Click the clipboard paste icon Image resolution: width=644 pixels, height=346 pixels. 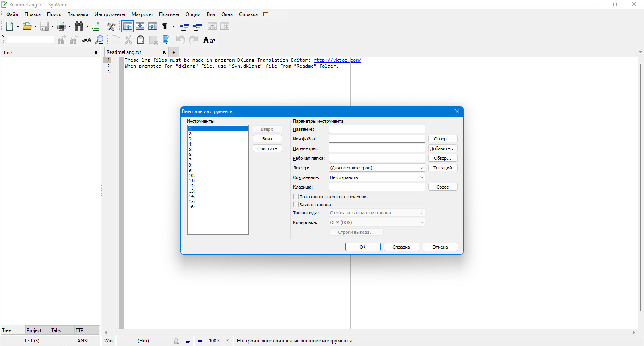coord(140,40)
